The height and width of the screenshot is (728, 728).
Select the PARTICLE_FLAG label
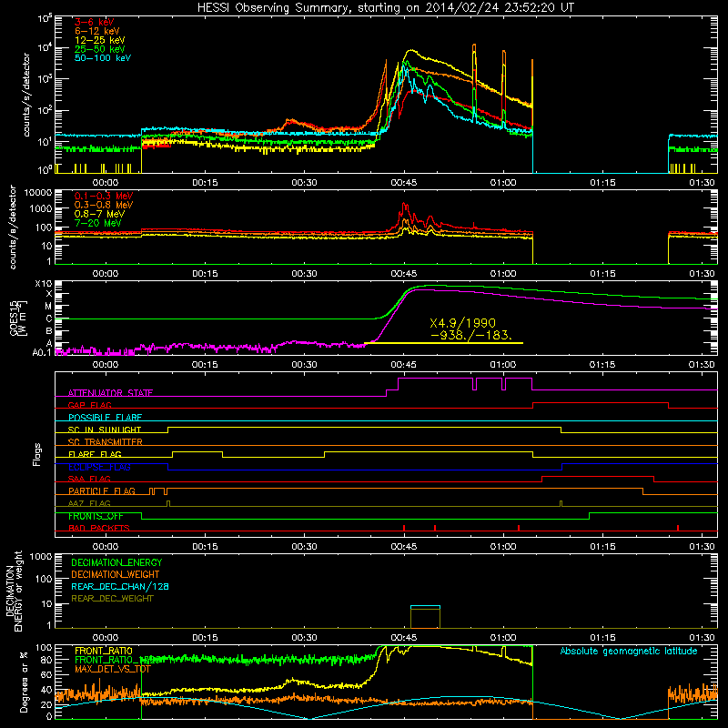(102, 490)
